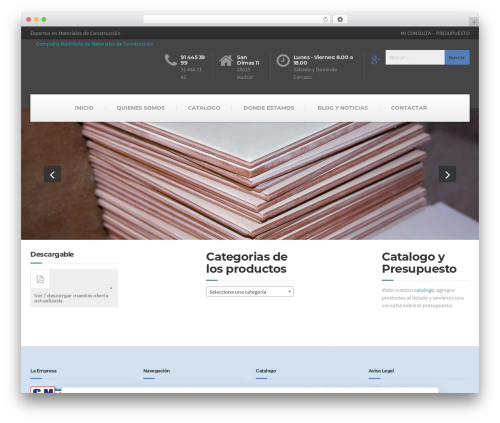Open QUIENES SOMOS menu item
This screenshot has height=423, width=500.
tap(141, 108)
